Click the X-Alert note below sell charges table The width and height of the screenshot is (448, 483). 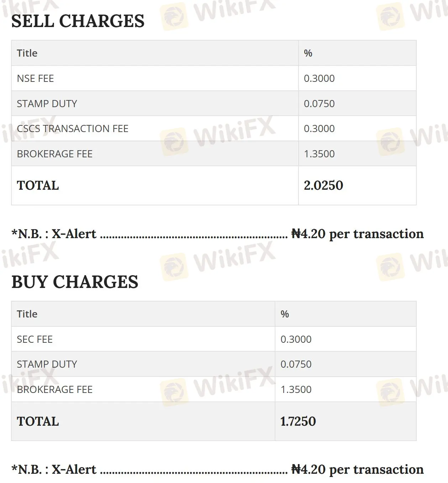click(x=217, y=234)
